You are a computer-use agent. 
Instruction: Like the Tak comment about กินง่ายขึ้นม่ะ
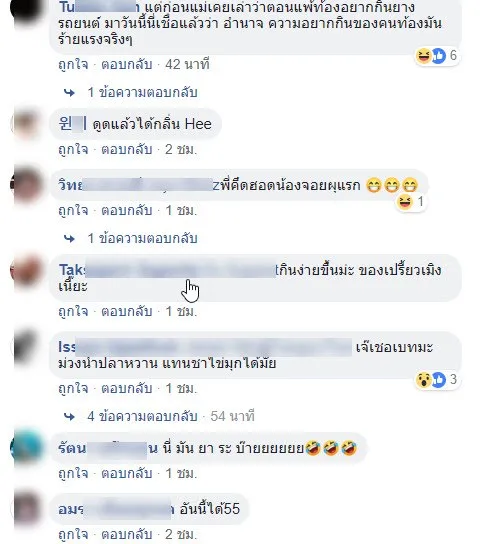pos(73,312)
